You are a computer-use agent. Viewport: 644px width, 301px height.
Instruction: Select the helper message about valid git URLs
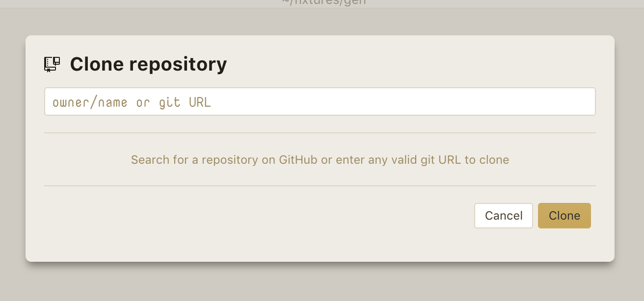[320, 159]
